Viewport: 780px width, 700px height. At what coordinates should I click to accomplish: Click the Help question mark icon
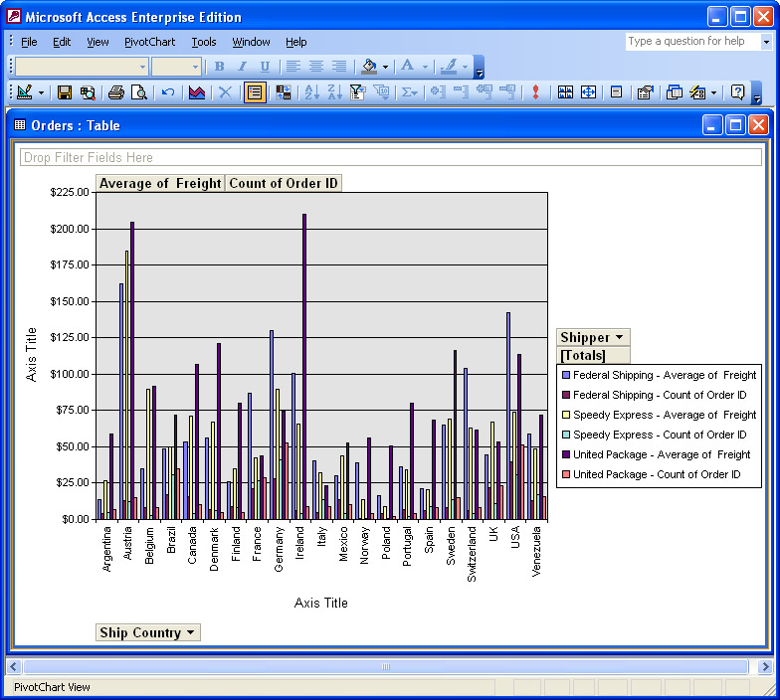737,92
